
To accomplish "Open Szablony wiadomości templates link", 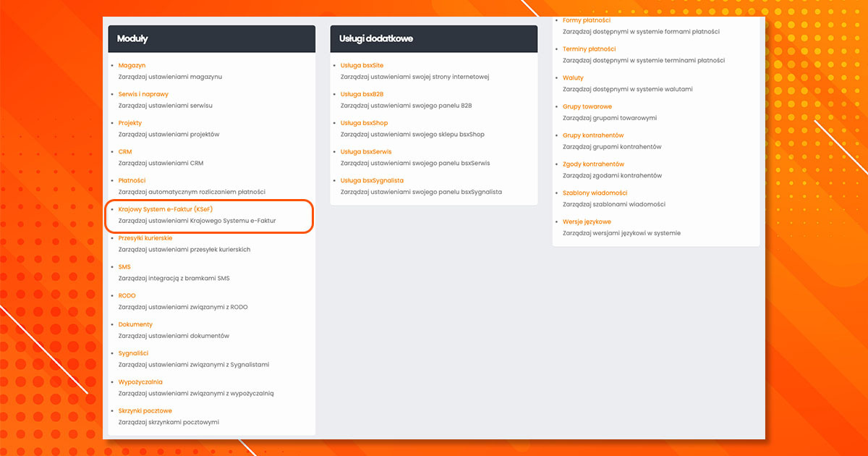I will click(x=595, y=193).
